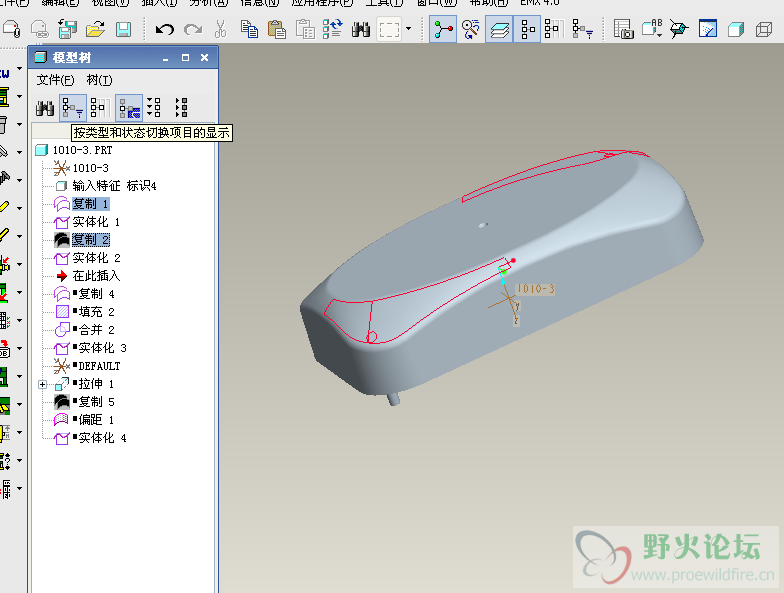The height and width of the screenshot is (593, 784).
Task: Click the blue window display icon
Action: tap(708, 30)
